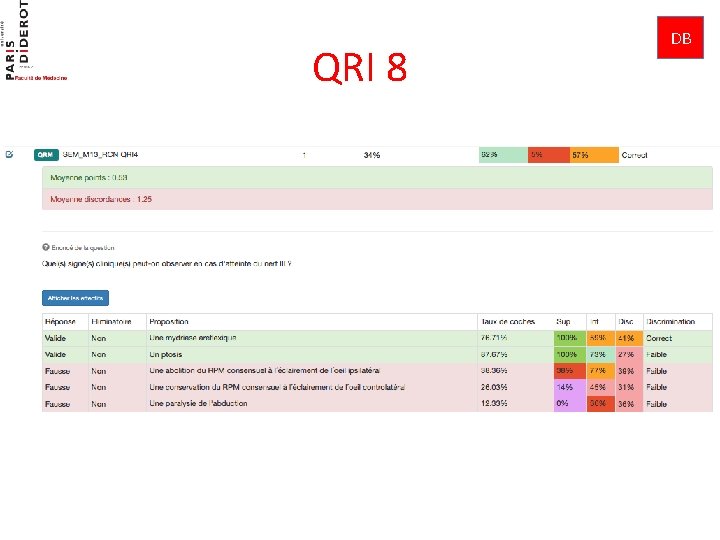Click the 41% Disc cell of mydriase row

click(629, 338)
